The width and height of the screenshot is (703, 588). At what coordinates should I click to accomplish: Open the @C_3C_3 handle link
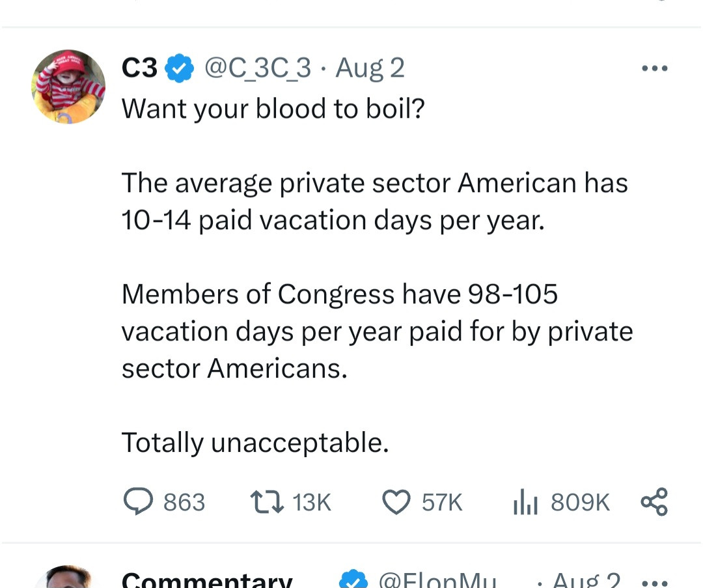tap(258, 68)
